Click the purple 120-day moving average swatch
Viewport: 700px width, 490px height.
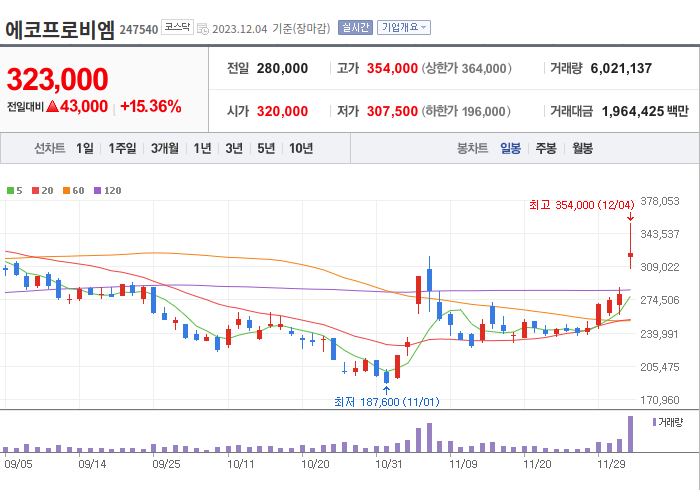pos(97,191)
